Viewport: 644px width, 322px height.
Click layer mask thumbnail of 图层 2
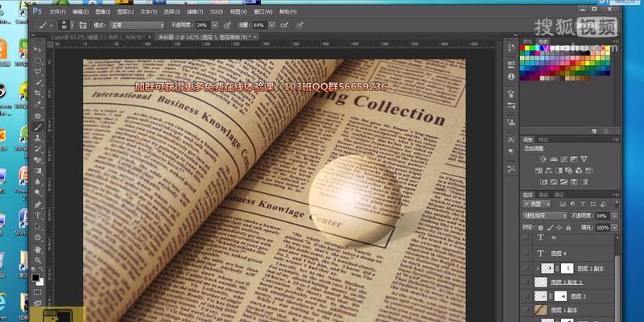[x=560, y=296]
